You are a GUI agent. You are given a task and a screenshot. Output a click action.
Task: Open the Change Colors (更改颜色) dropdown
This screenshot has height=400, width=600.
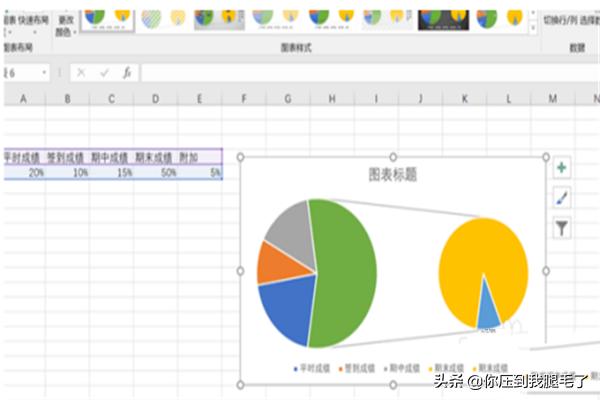point(65,25)
